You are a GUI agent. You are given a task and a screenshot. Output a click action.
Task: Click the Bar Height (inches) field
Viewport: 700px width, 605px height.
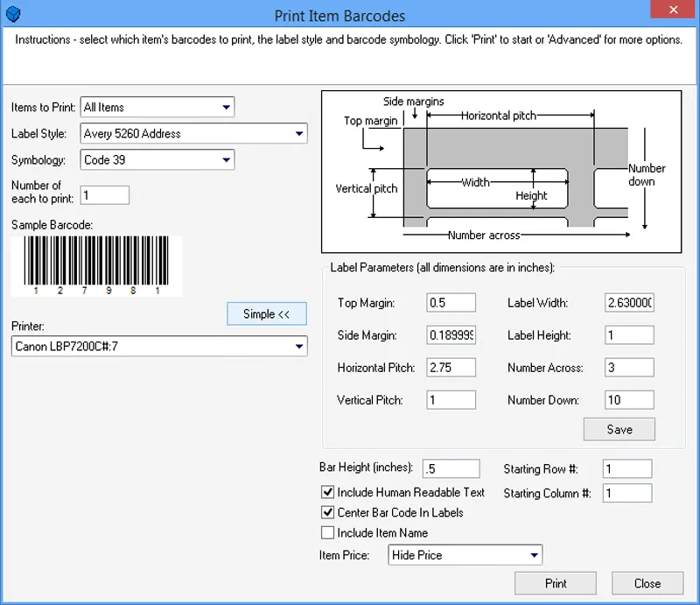coord(451,468)
